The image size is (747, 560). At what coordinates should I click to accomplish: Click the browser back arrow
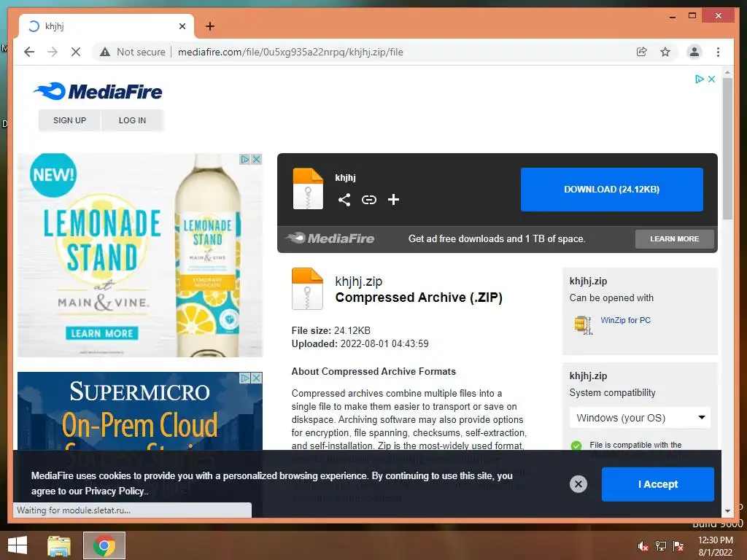tap(29, 52)
